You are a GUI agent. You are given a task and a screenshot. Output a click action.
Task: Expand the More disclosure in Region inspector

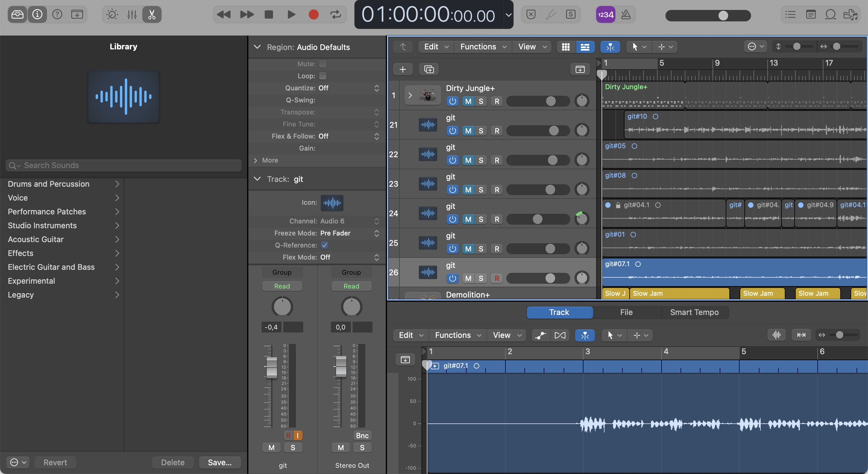pyautogui.click(x=256, y=160)
